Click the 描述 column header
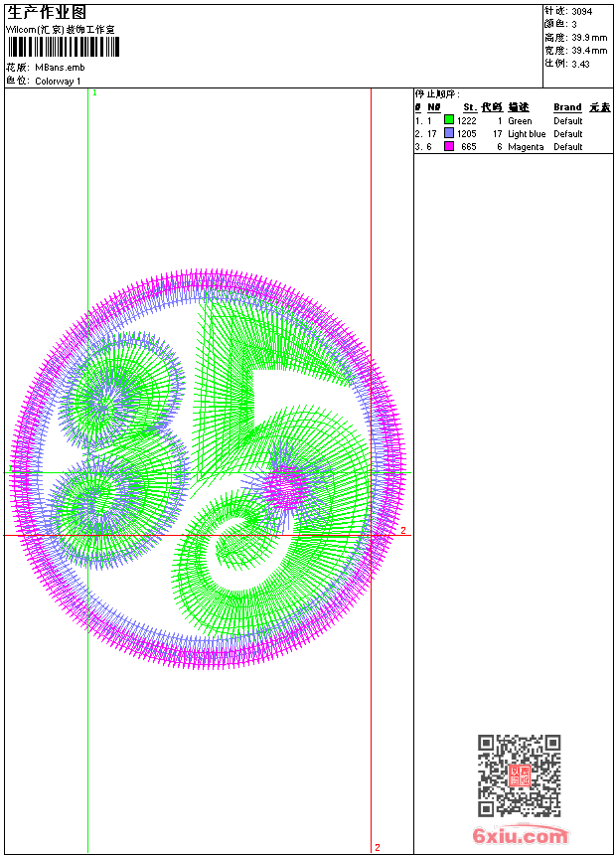 coord(519,107)
